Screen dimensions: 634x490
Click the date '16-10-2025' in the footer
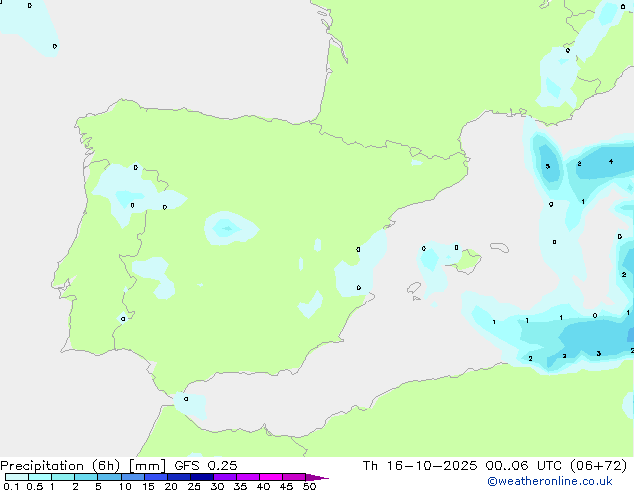[432, 466]
